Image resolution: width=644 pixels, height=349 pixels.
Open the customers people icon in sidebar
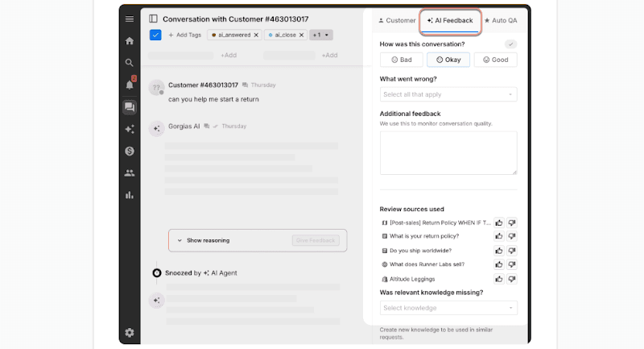point(130,173)
